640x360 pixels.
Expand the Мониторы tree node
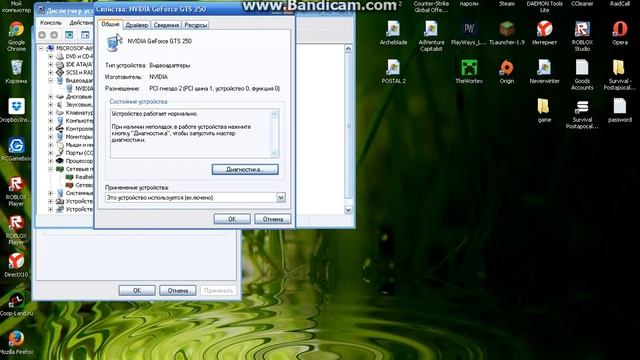click(x=51, y=137)
